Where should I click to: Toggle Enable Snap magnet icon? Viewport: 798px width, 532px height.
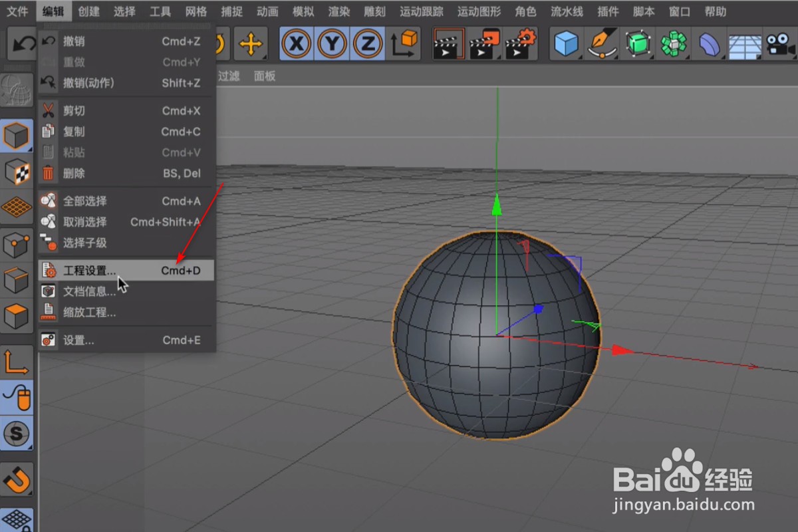pyautogui.click(x=17, y=478)
